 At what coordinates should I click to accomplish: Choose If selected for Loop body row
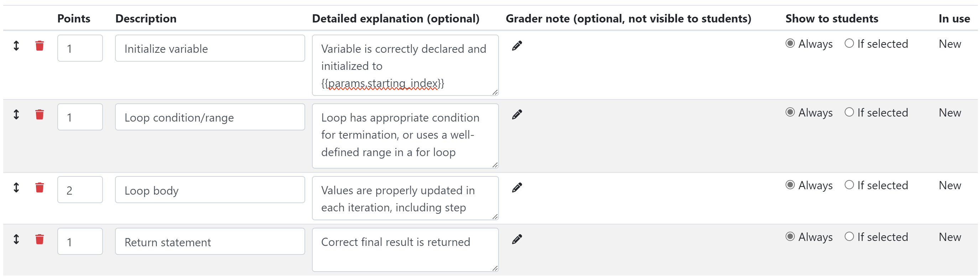(x=849, y=185)
